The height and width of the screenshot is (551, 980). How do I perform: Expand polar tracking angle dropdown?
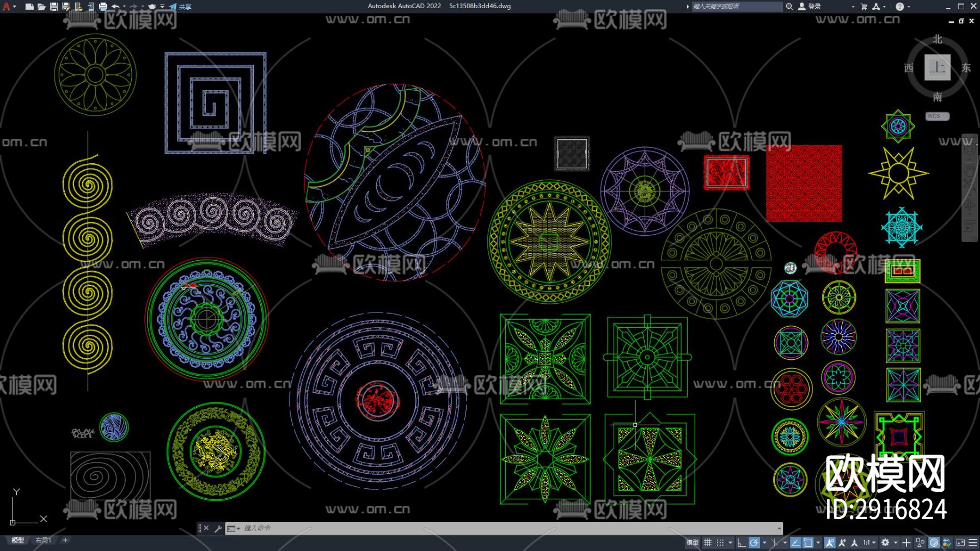click(x=764, y=542)
